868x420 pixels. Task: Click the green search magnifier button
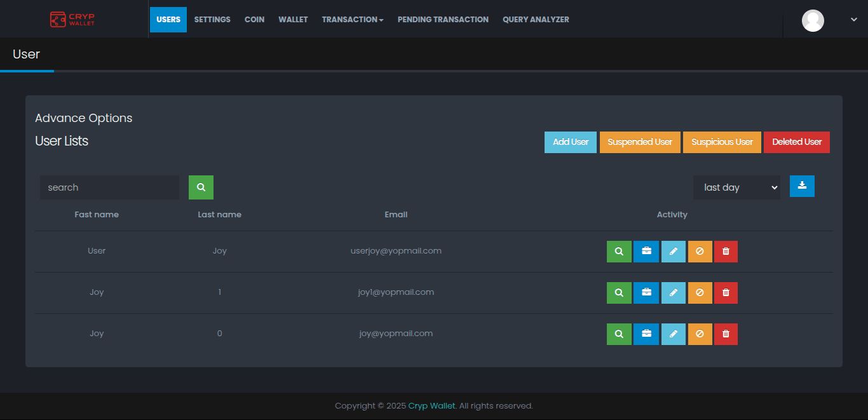201,187
